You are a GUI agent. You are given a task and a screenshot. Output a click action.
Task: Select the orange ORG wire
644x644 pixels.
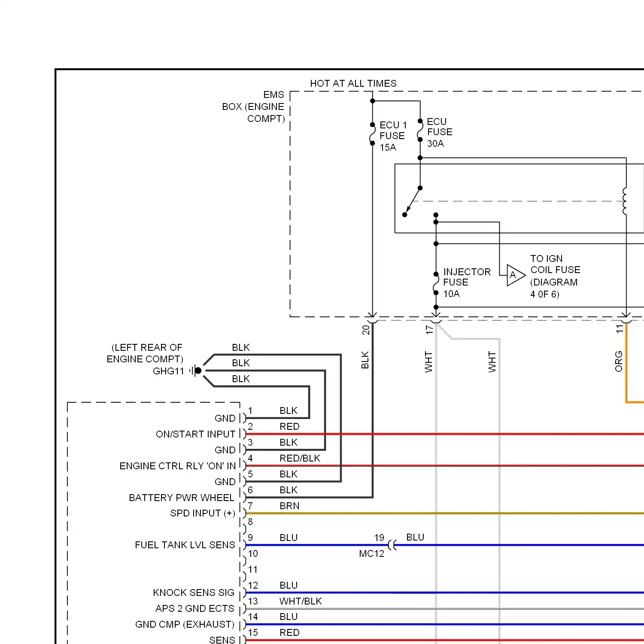(627, 374)
